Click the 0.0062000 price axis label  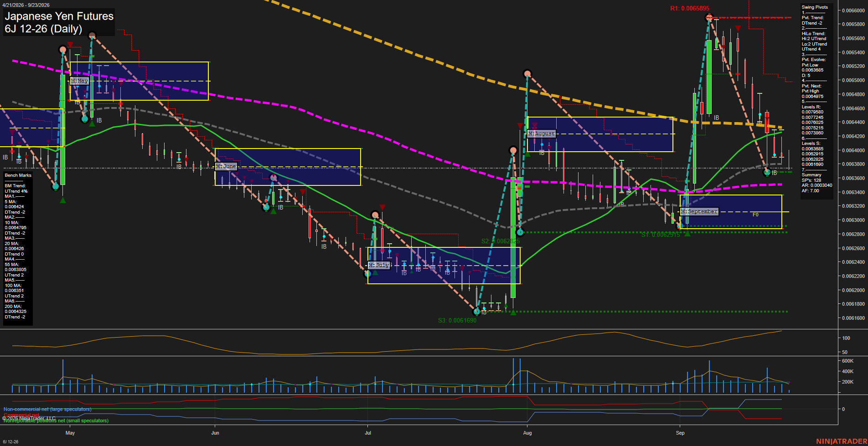click(853, 290)
